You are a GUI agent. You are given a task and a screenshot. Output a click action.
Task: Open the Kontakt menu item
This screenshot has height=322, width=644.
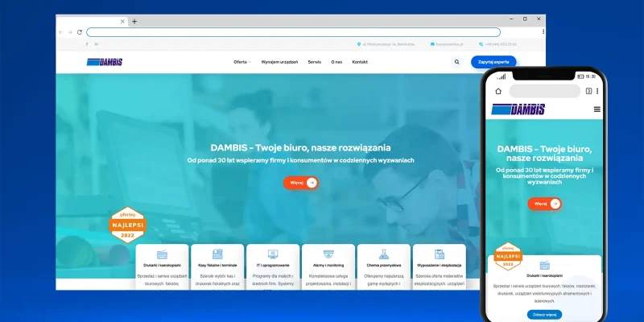coord(360,62)
